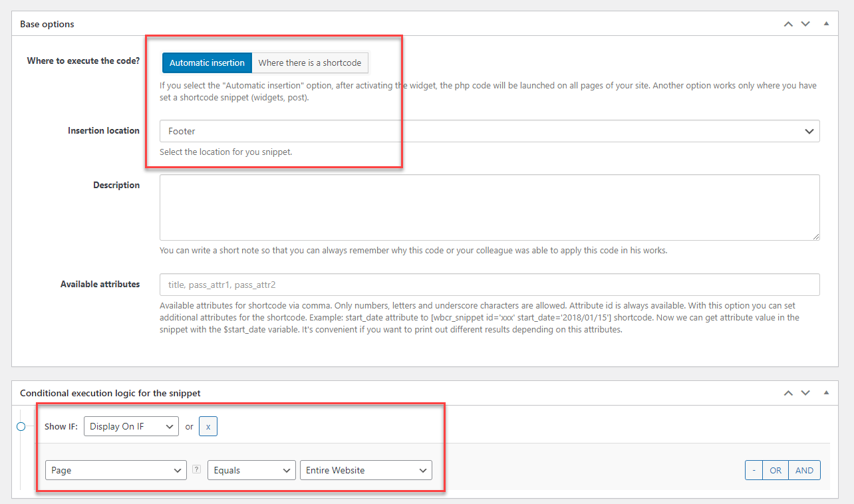Open the Insertion location dropdown
Image resolution: width=854 pixels, height=504 pixels.
489,131
